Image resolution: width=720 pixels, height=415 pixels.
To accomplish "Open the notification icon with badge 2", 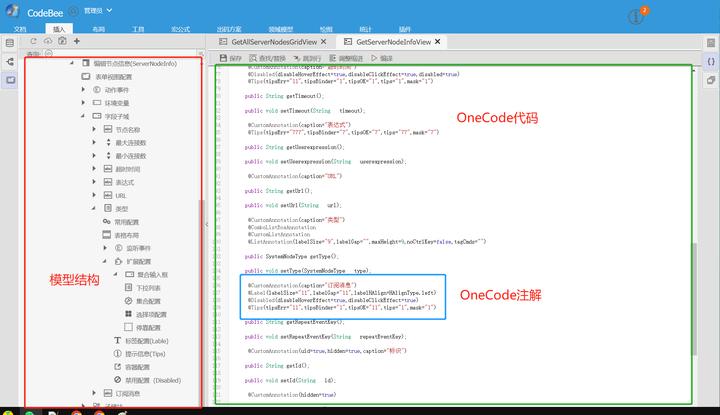I will [663, 17].
